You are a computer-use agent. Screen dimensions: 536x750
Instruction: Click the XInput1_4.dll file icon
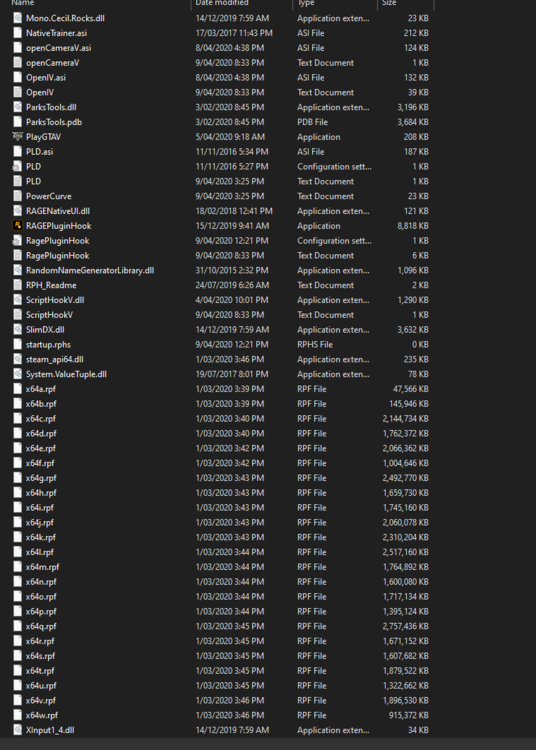click(x=17, y=730)
